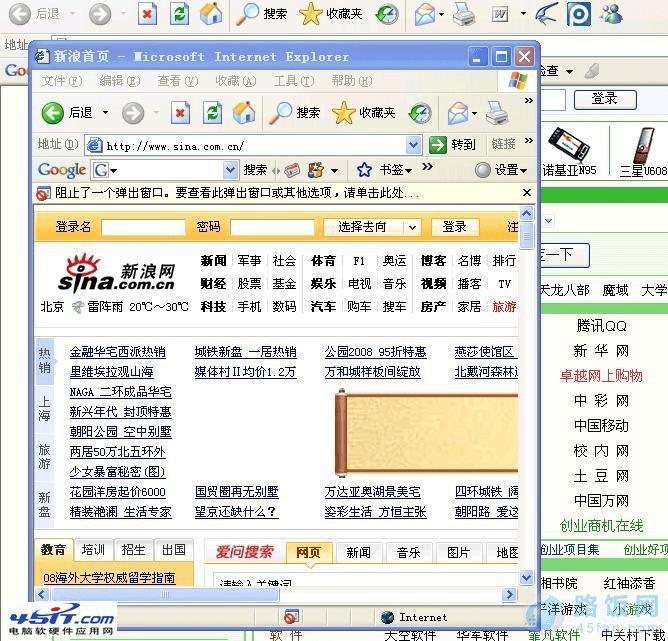This screenshot has height=641, width=668.
Task: Click the Internet zone globe in status bar
Action: 387,617
